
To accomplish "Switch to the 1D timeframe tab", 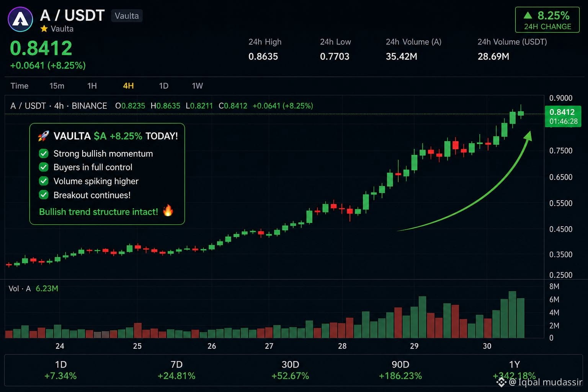I will click(163, 86).
